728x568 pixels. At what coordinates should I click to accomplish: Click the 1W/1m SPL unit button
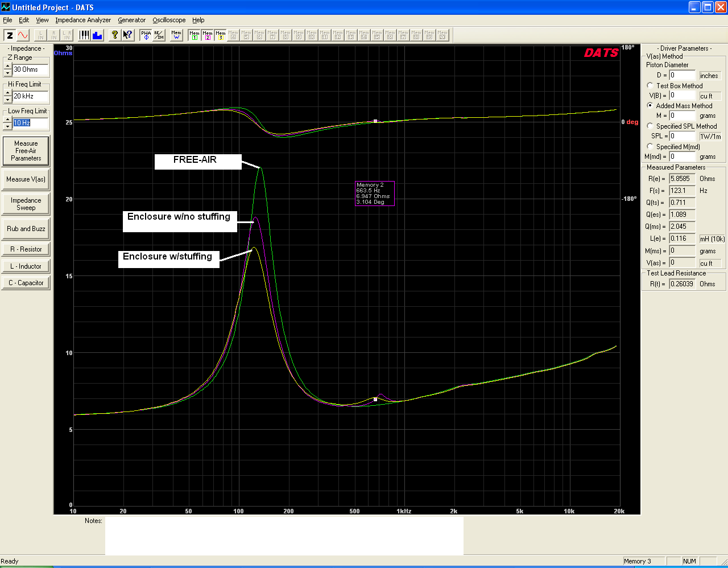(x=710, y=136)
